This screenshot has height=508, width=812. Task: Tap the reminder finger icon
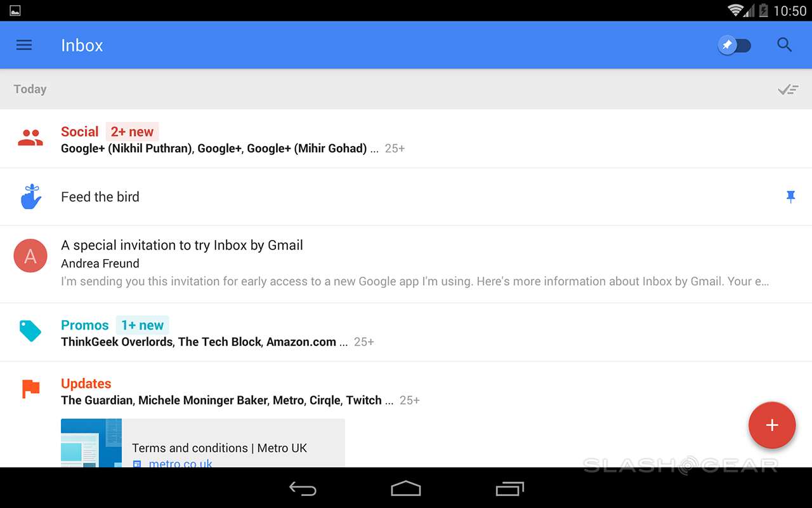[x=30, y=197]
